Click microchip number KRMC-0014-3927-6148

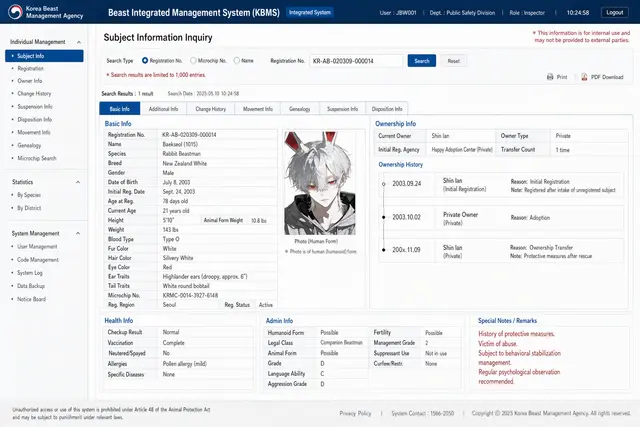point(190,295)
